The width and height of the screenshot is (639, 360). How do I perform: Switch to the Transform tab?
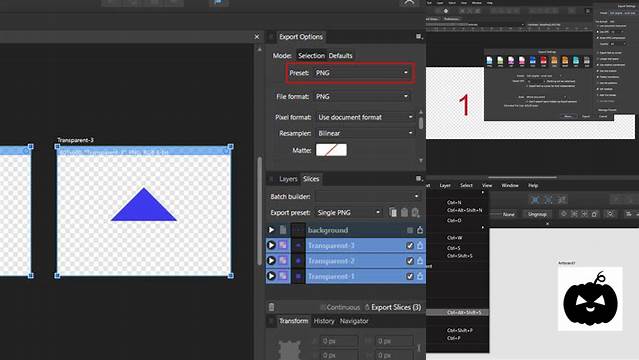click(293, 321)
